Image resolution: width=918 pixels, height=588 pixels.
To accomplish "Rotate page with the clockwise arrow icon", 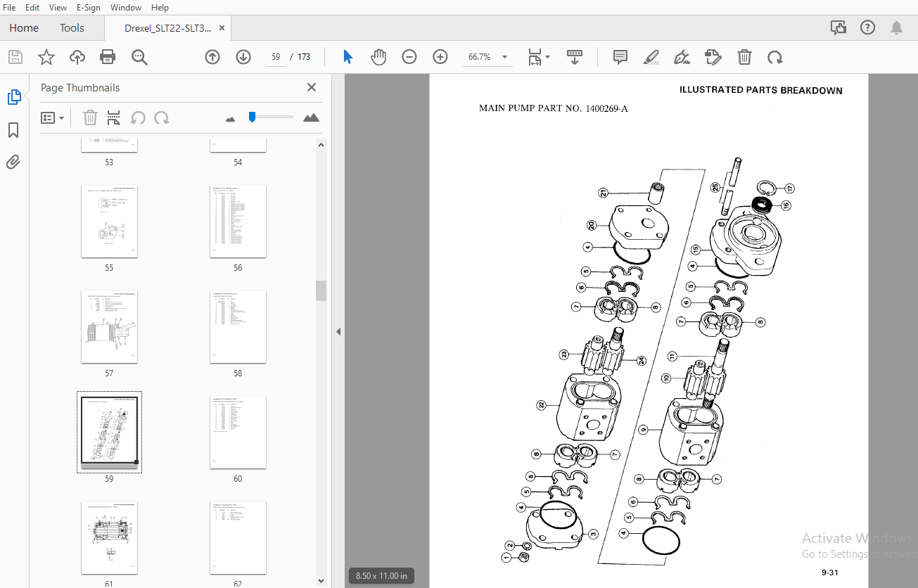I will coord(775,57).
